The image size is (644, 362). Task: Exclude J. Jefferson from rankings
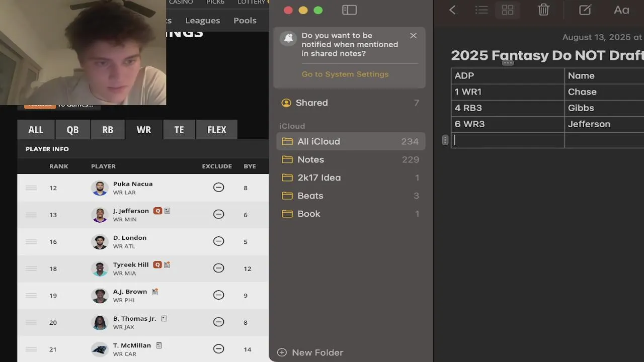coord(218,214)
